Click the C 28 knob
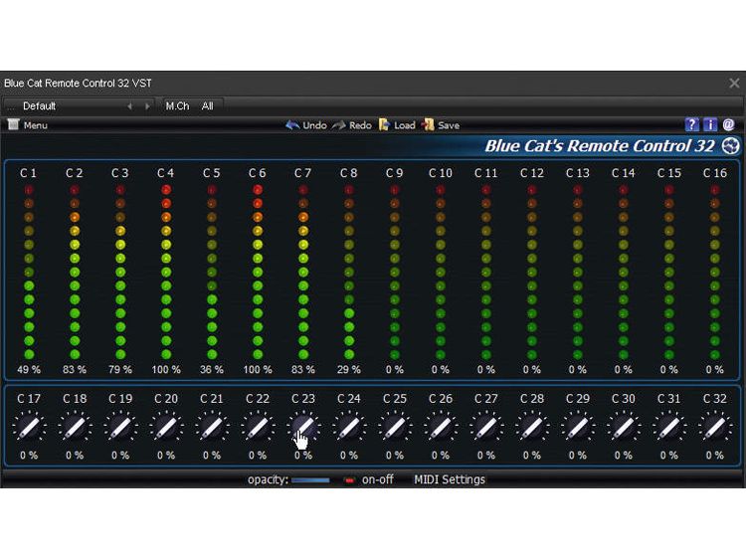The image size is (746, 560). click(532, 427)
